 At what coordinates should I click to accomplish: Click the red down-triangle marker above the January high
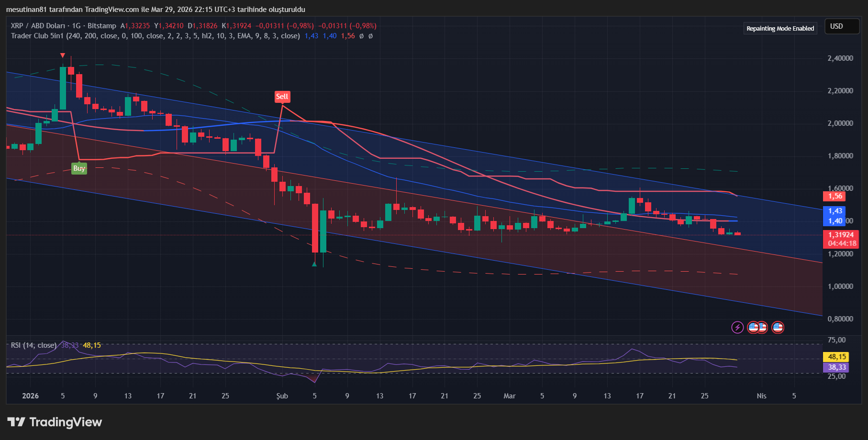click(x=62, y=55)
